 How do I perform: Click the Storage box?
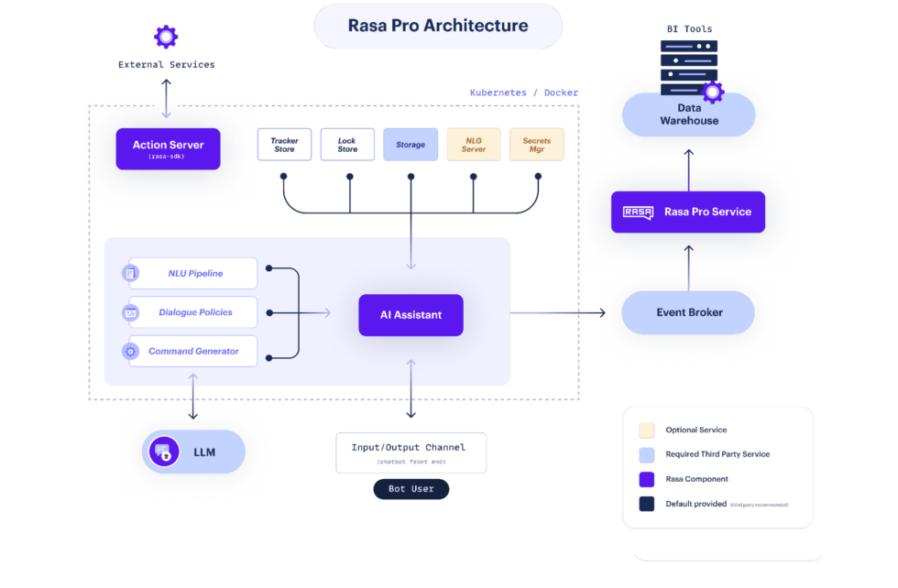tap(411, 145)
